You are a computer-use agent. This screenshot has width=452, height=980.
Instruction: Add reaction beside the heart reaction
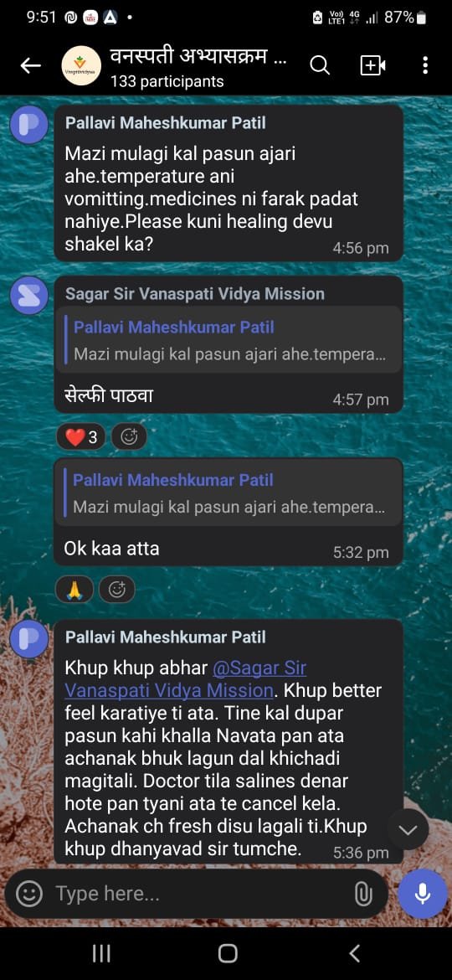[129, 437]
